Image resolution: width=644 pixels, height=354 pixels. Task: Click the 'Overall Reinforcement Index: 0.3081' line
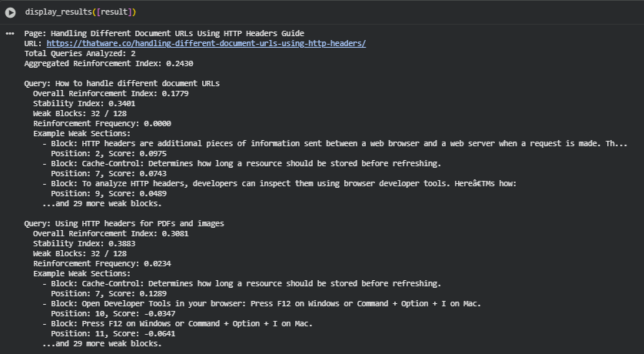(111, 234)
